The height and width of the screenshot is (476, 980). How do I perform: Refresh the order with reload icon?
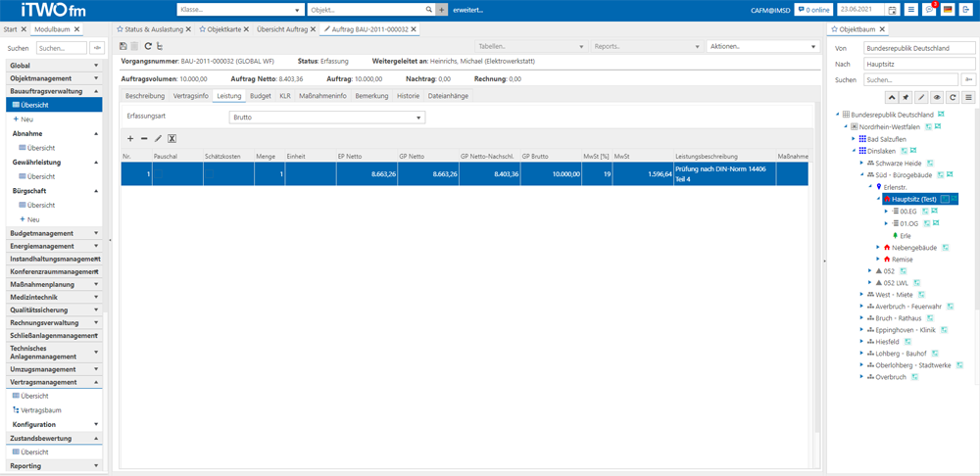148,46
